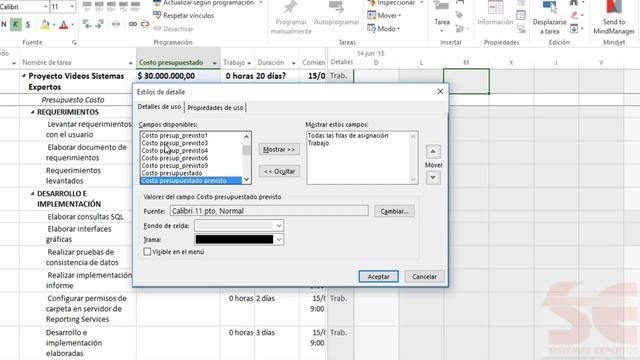Select Programar manualmente pin button

291,17
